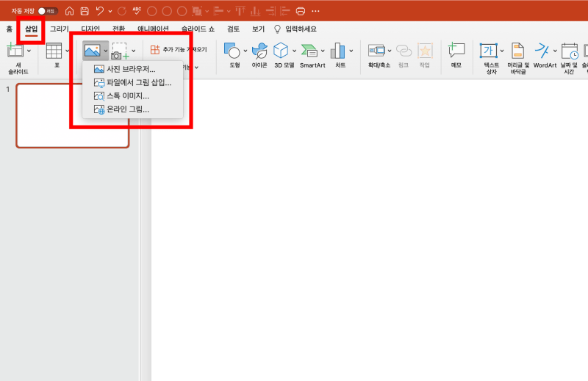Click the redo arrow icon
Viewport: 588px width, 381px height.
pyautogui.click(x=122, y=11)
